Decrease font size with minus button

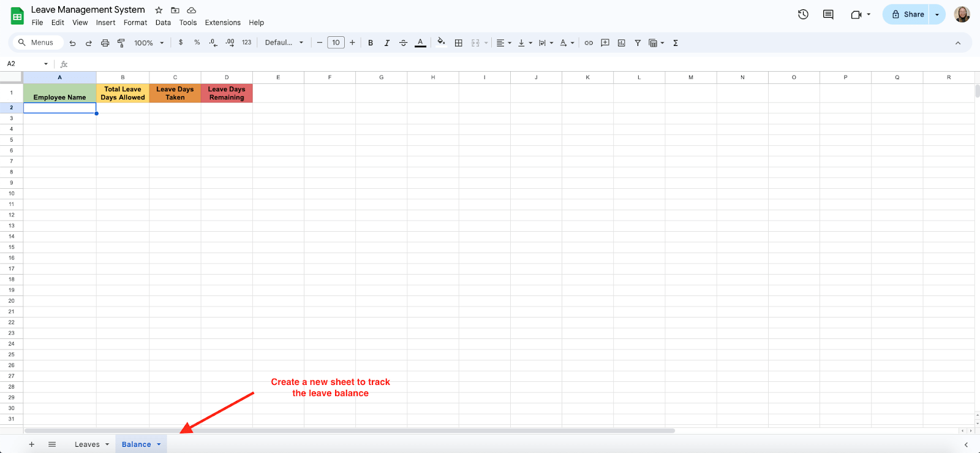319,42
